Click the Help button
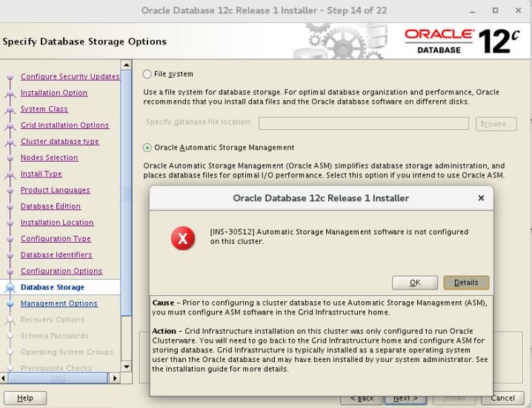 pos(25,398)
